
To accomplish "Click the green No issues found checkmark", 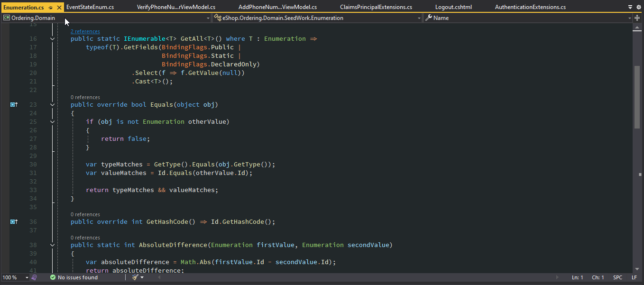I will coord(53,277).
